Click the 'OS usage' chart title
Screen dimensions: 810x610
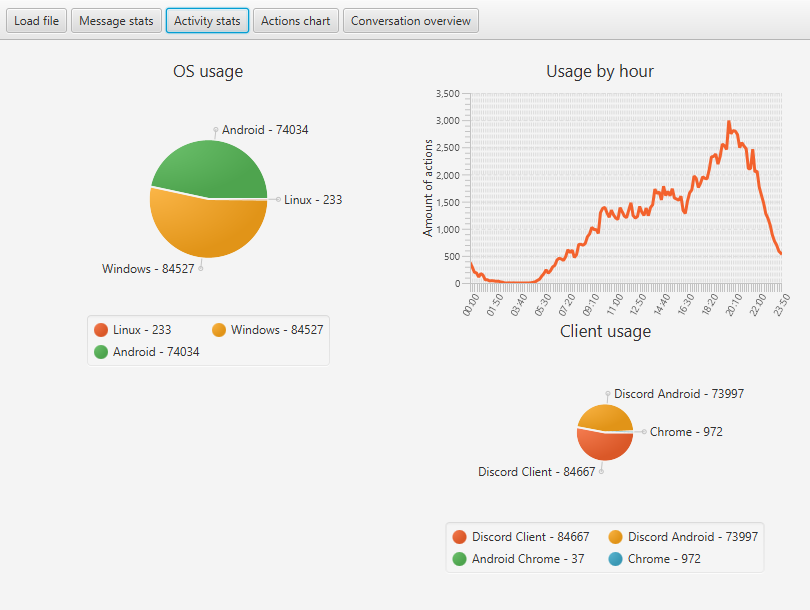pos(208,71)
